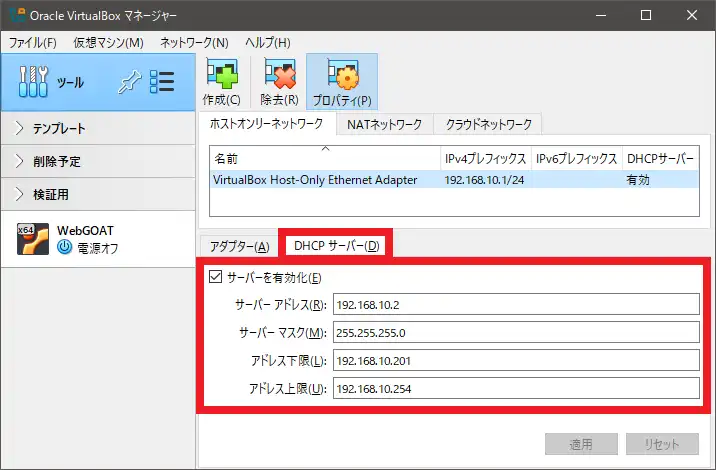The width and height of the screenshot is (716, 470).
Task: Select the WebGOAT virtual machine entry
Action: click(x=98, y=239)
